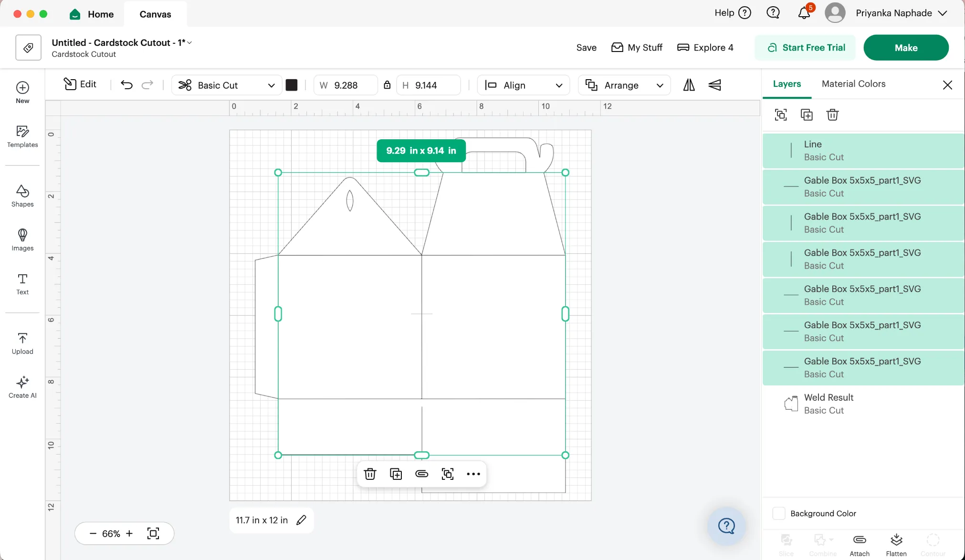Switch to the Canvas tab

155,14
